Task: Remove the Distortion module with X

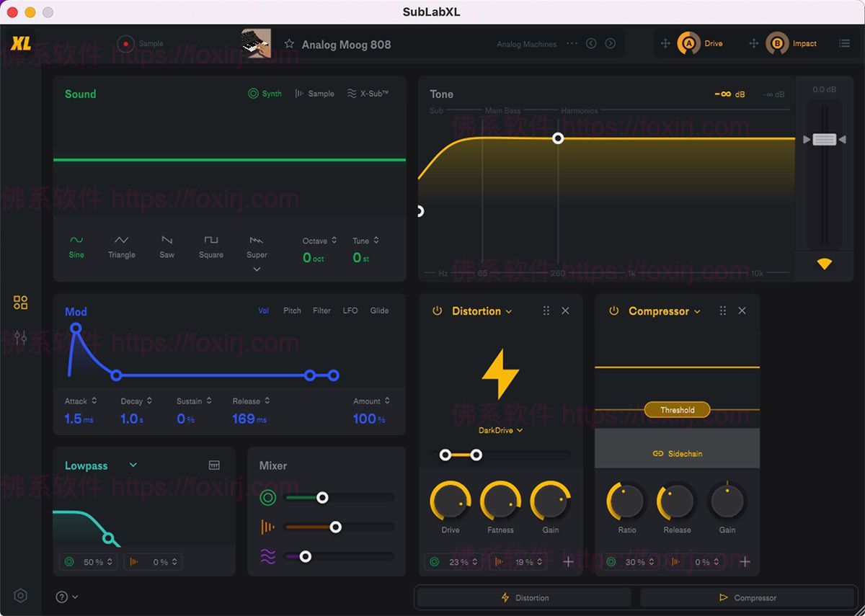Action: coord(565,311)
